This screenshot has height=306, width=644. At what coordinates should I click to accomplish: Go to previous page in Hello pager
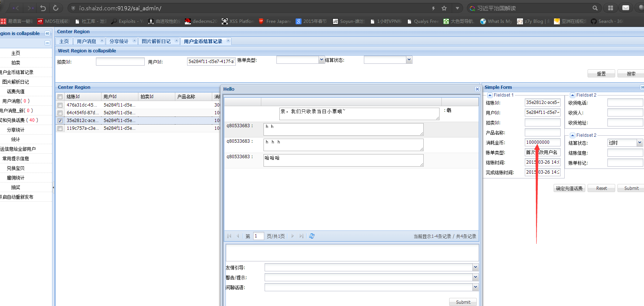238,236
